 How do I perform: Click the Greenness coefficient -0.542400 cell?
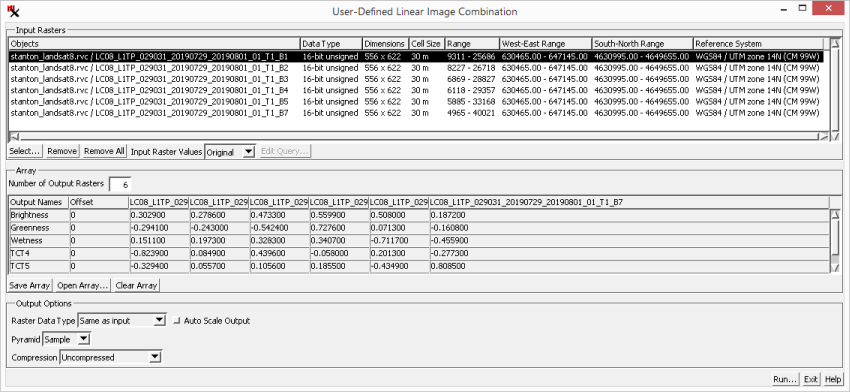(279, 228)
